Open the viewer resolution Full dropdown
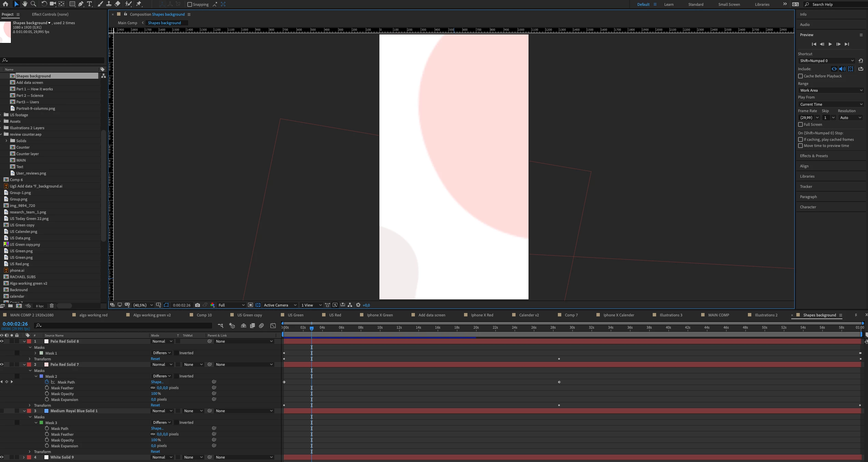The width and height of the screenshot is (868, 462). point(231,305)
